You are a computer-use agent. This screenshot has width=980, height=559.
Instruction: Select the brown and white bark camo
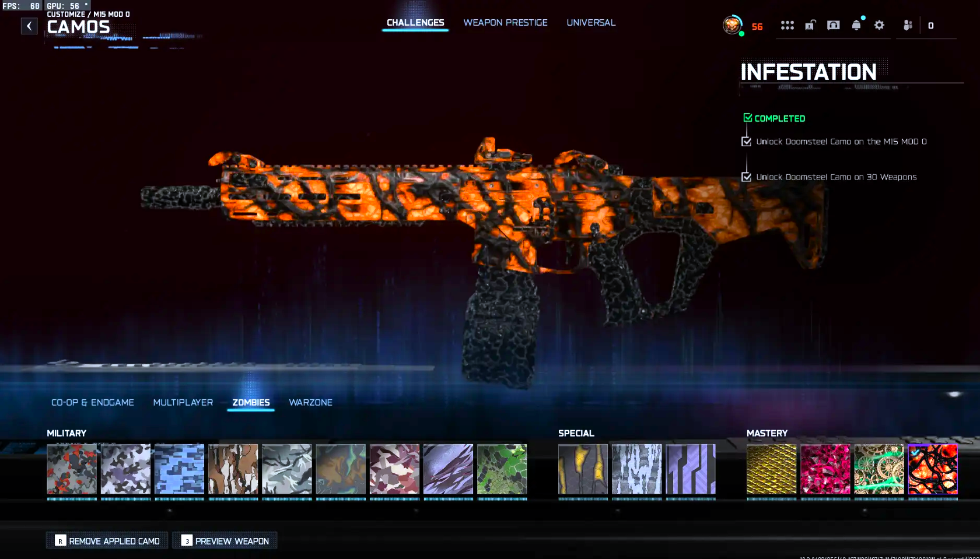click(x=233, y=469)
